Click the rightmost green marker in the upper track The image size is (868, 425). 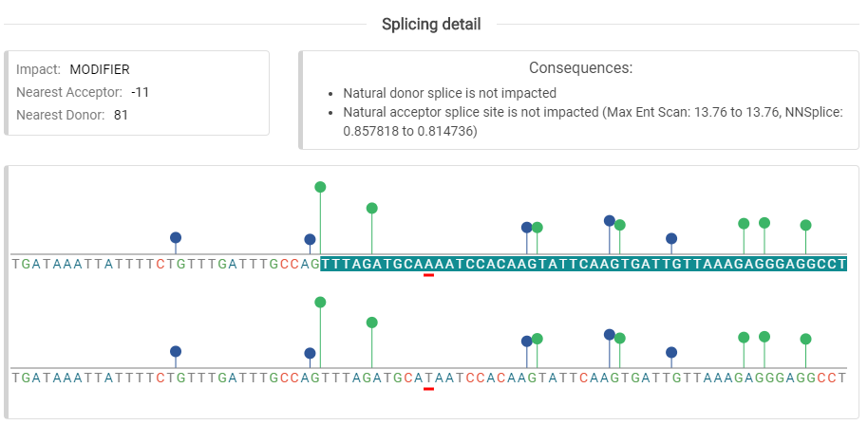[805, 225]
